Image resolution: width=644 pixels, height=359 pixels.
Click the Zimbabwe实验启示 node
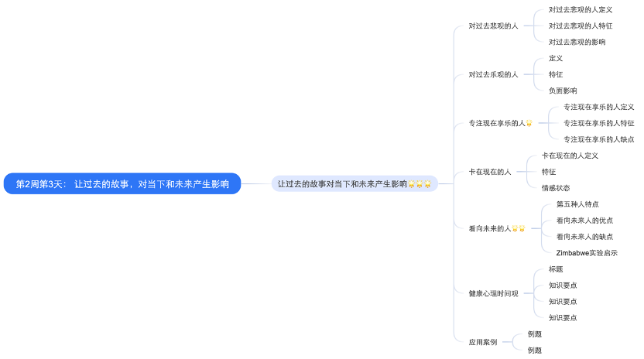(587, 252)
